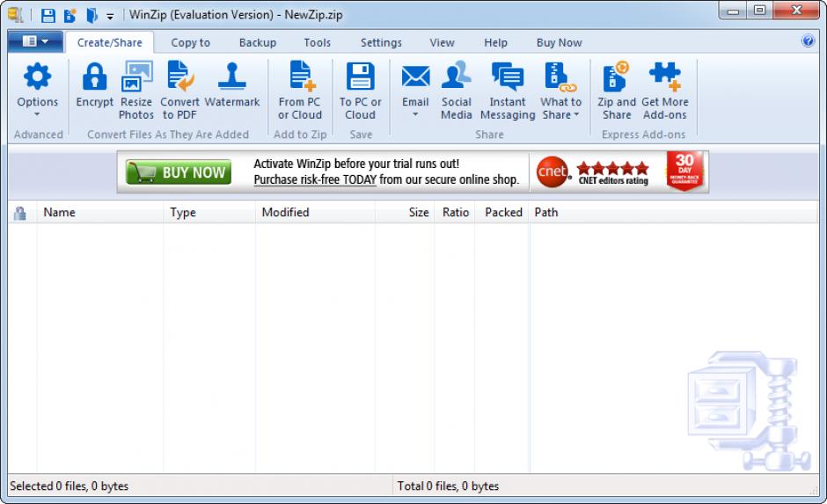827x504 pixels.
Task: Expand the Options dropdown arrow
Action: tap(37, 114)
